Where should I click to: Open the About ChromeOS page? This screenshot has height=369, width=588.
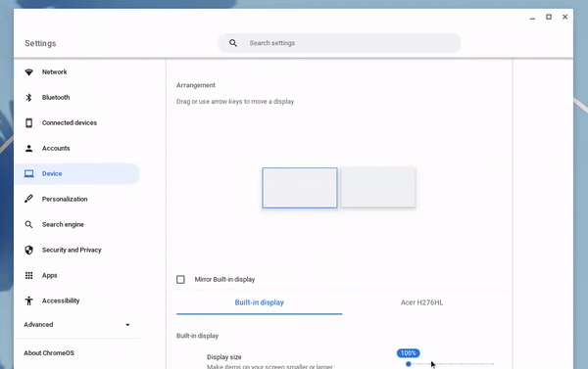[x=49, y=353]
